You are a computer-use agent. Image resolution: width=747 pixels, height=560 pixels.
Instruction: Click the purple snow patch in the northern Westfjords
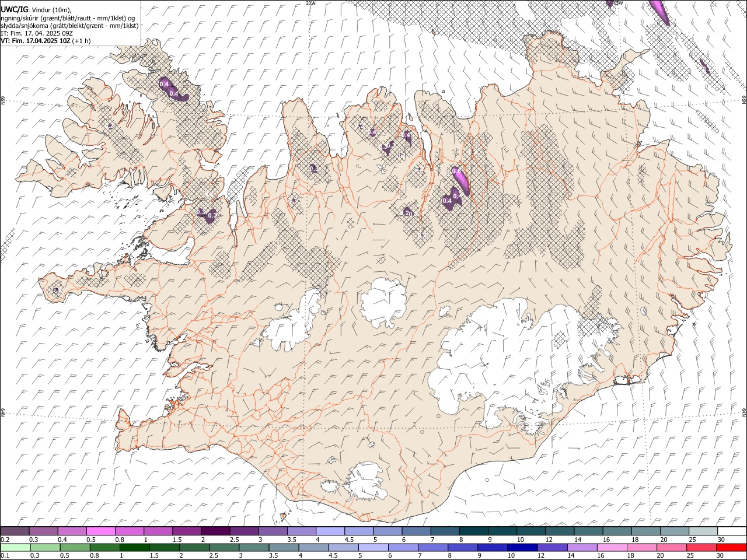click(x=174, y=89)
